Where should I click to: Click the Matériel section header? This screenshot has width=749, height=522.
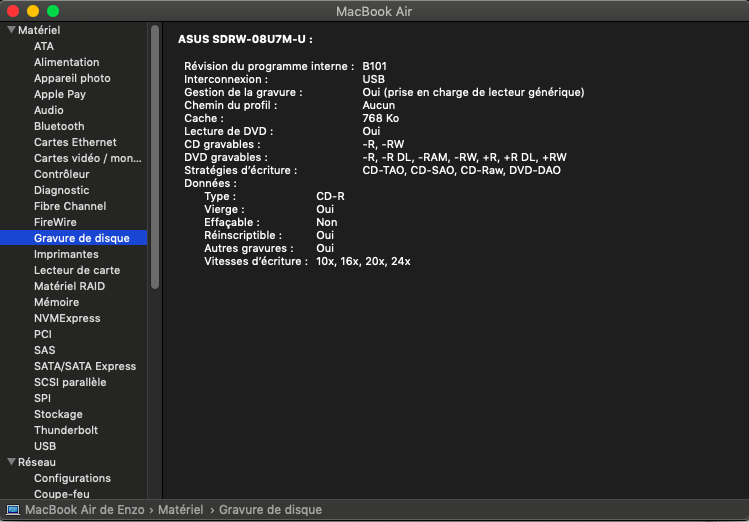[x=39, y=30]
